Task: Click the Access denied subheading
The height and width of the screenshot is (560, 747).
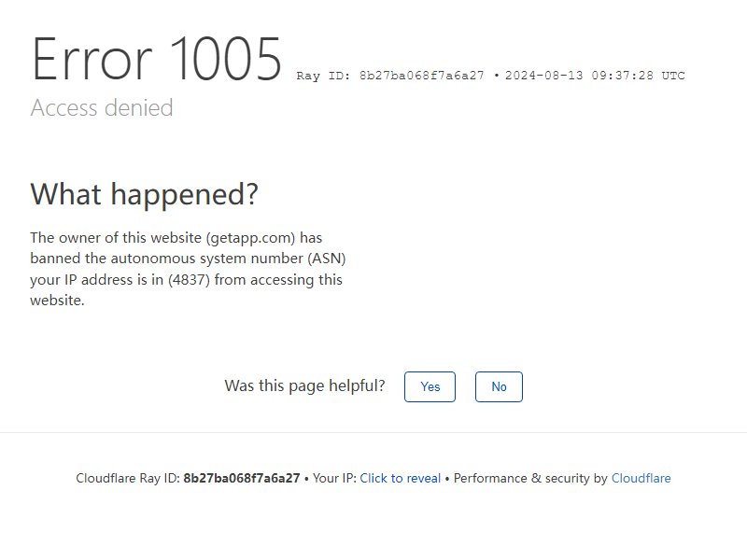Action: [102, 107]
